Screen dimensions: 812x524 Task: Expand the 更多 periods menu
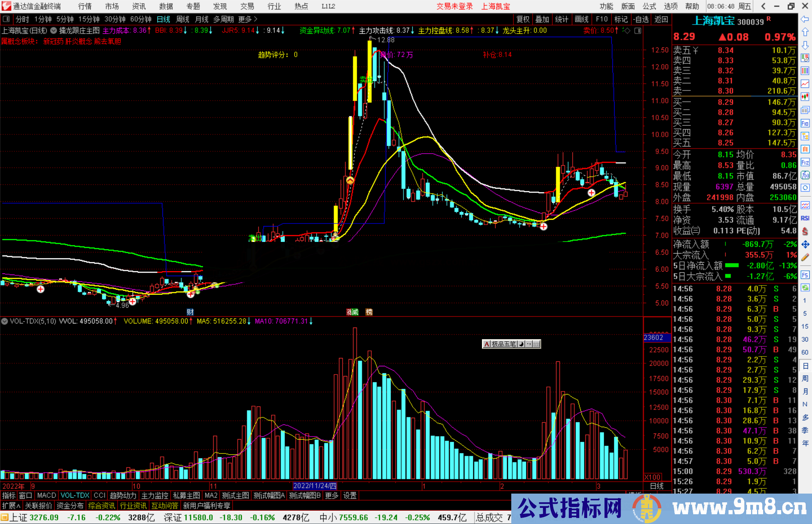[x=247, y=19]
